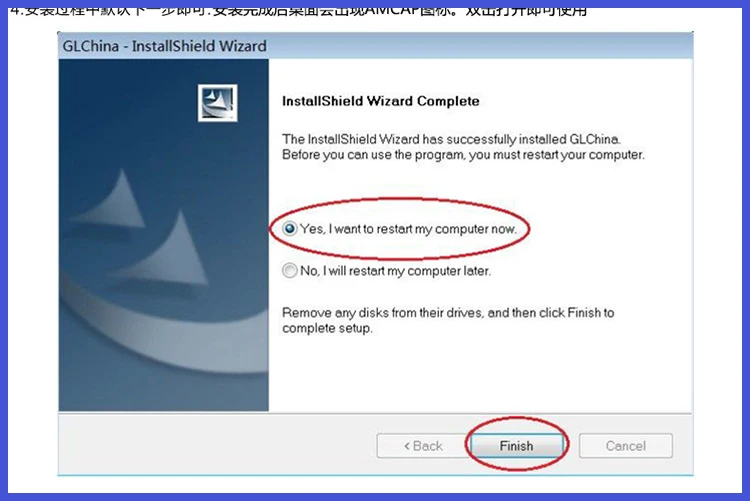Select the "No, restart later" radio circle

click(289, 271)
